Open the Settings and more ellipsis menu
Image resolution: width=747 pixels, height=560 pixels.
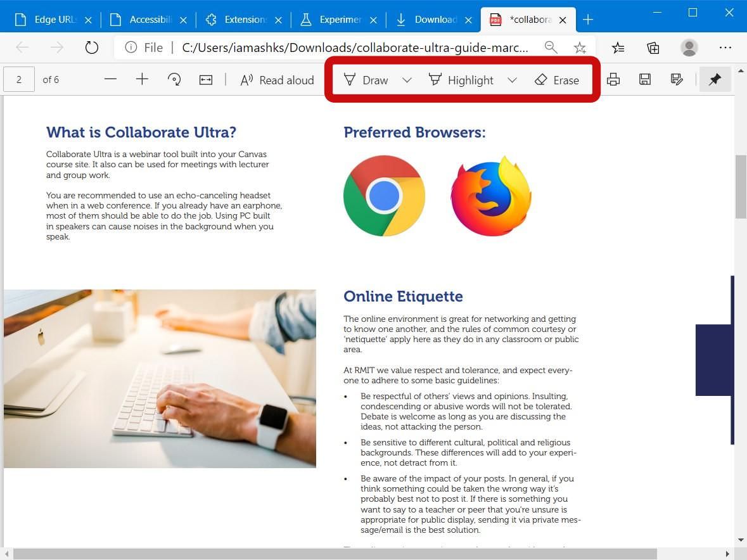pyautogui.click(x=725, y=48)
